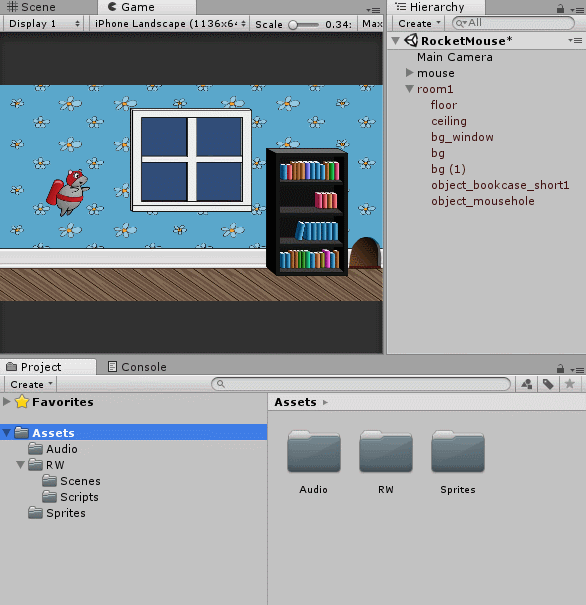Screen dimensions: 586x605
Task: Open the Hierarchy panel options menu icon
Action: [x=578, y=10]
